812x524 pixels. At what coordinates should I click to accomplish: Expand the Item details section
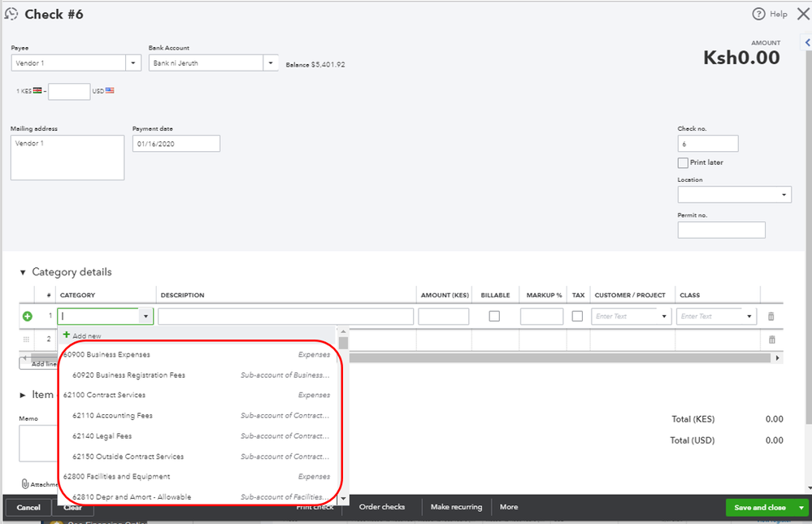point(22,395)
